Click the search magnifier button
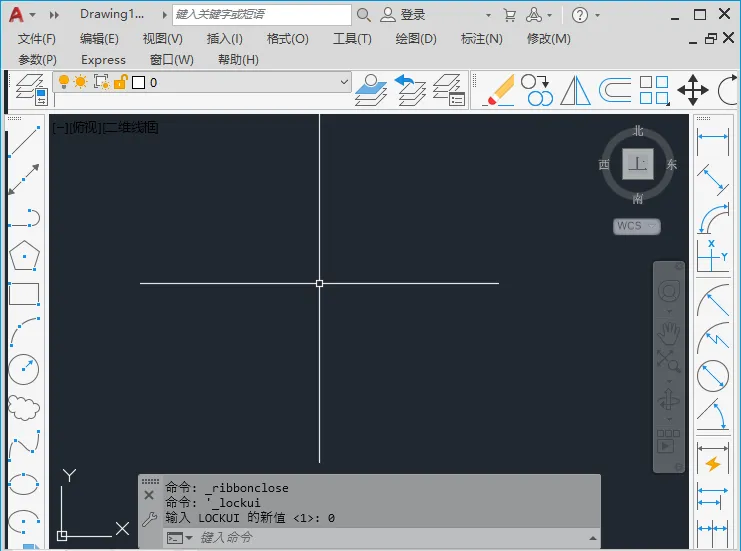Viewport: 741px width, 551px height. (363, 15)
